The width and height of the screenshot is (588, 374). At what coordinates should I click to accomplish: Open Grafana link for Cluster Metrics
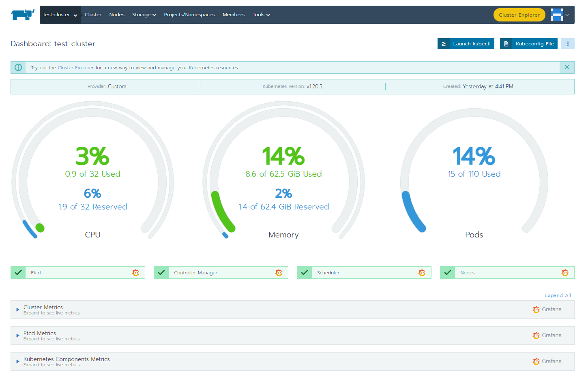(x=547, y=309)
